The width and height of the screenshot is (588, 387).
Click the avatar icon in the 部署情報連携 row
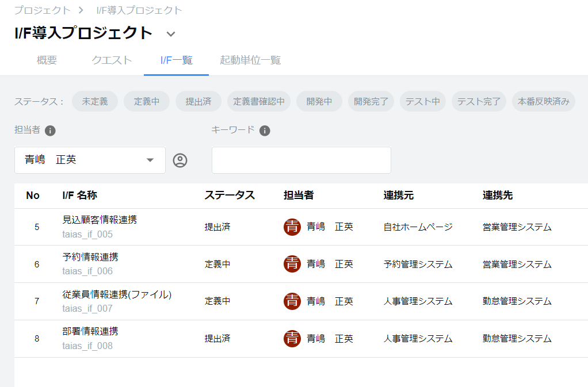[x=292, y=339]
